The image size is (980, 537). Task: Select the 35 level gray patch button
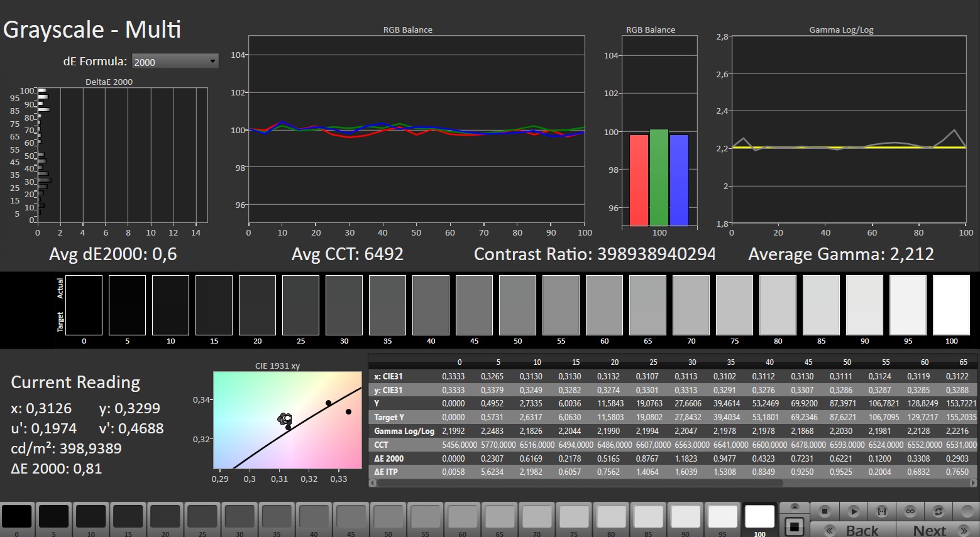[277, 519]
